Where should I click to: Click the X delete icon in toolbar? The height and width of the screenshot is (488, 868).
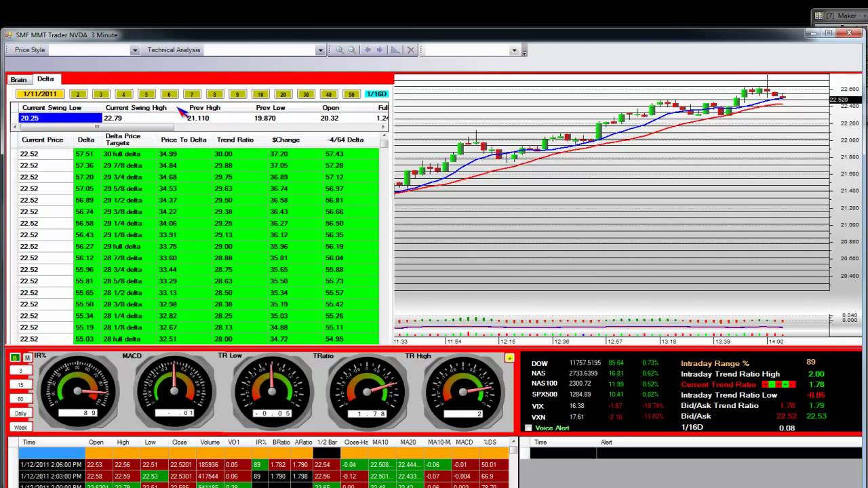(410, 50)
